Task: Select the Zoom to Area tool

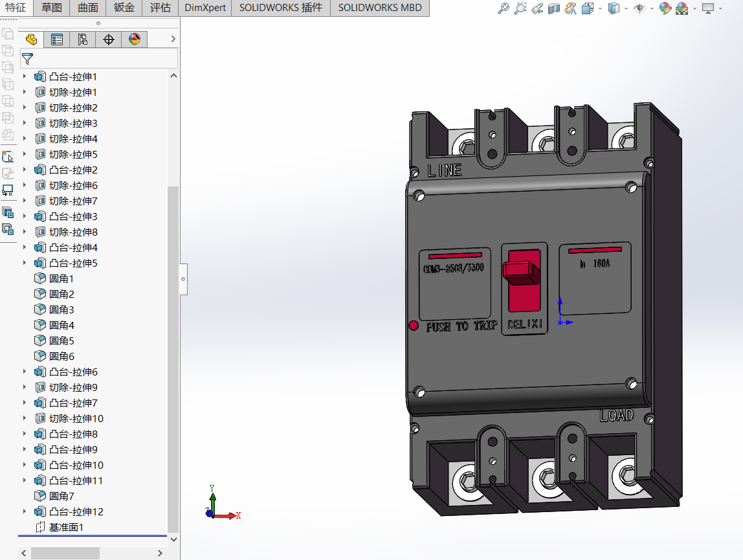Action: click(x=520, y=8)
